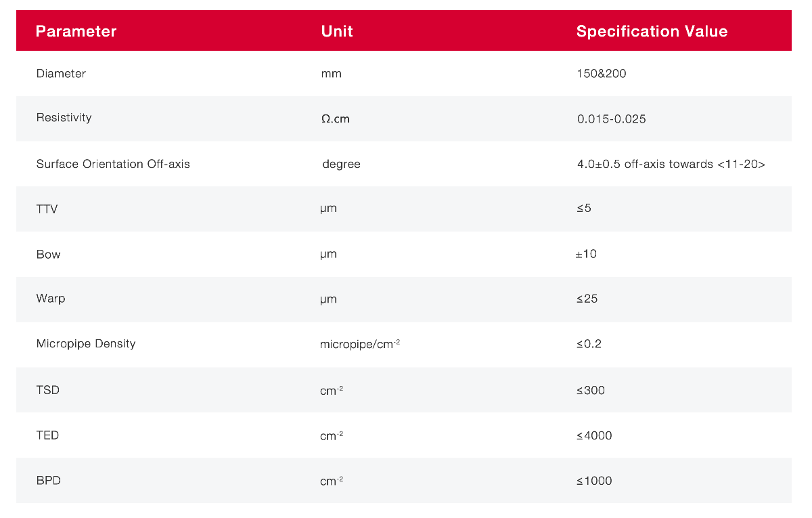Select the Resistivity row label
The width and height of the screenshot is (812, 518).
pyautogui.click(x=64, y=118)
